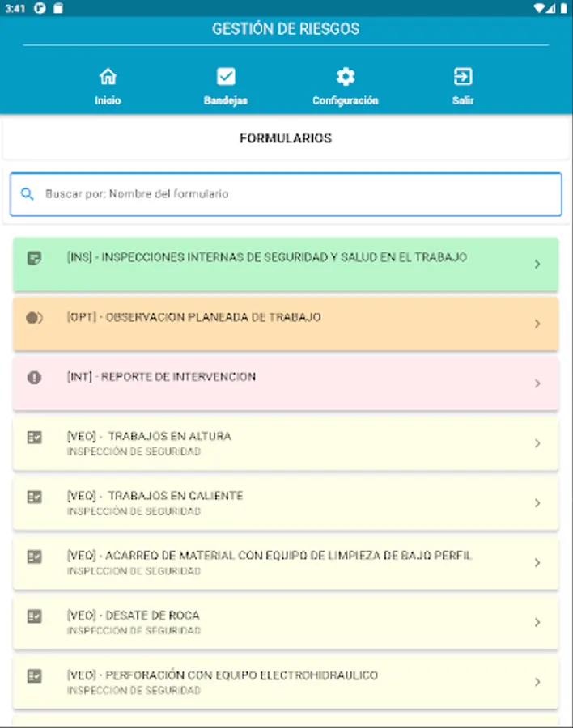
Task: Go to the Inicio tab label
Action: [108, 100]
